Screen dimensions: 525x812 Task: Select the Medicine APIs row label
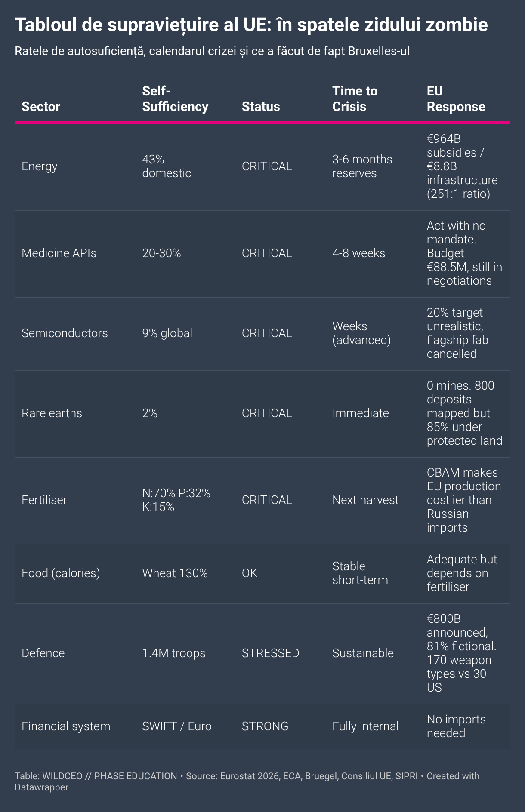[x=59, y=253]
